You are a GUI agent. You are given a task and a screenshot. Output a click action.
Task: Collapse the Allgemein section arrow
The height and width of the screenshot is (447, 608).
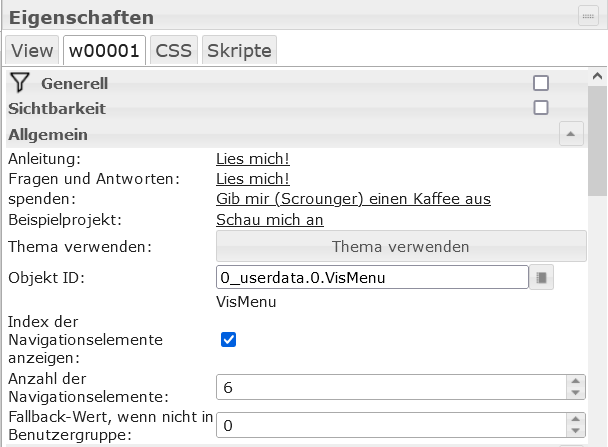[569, 133]
